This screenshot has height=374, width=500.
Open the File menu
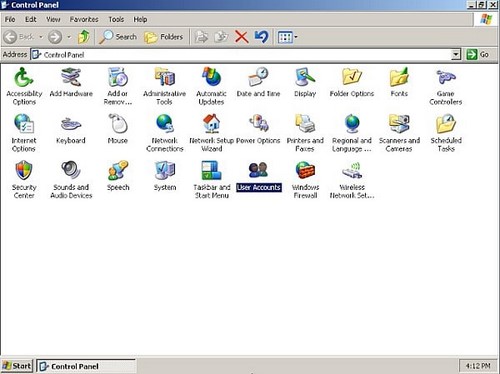coord(10,19)
